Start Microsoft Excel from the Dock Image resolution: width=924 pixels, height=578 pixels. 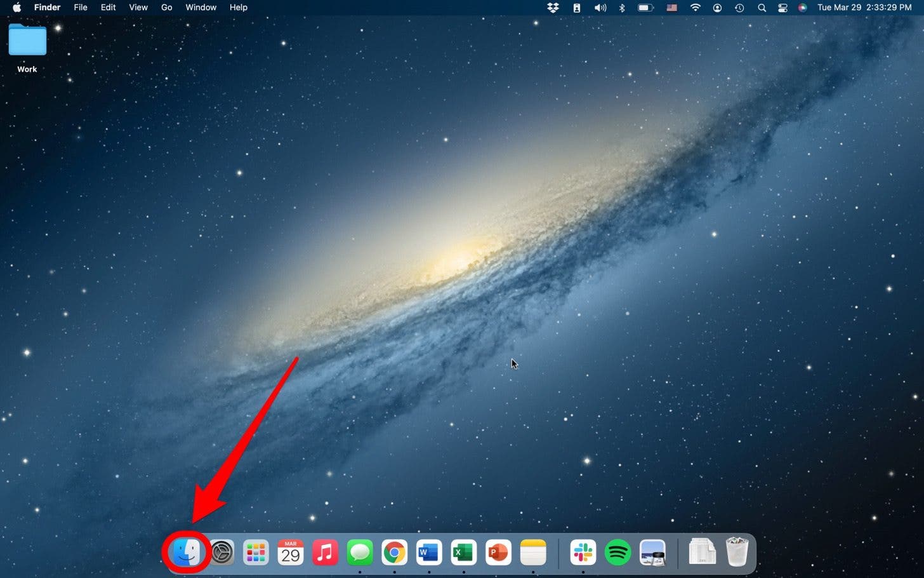[x=463, y=552]
